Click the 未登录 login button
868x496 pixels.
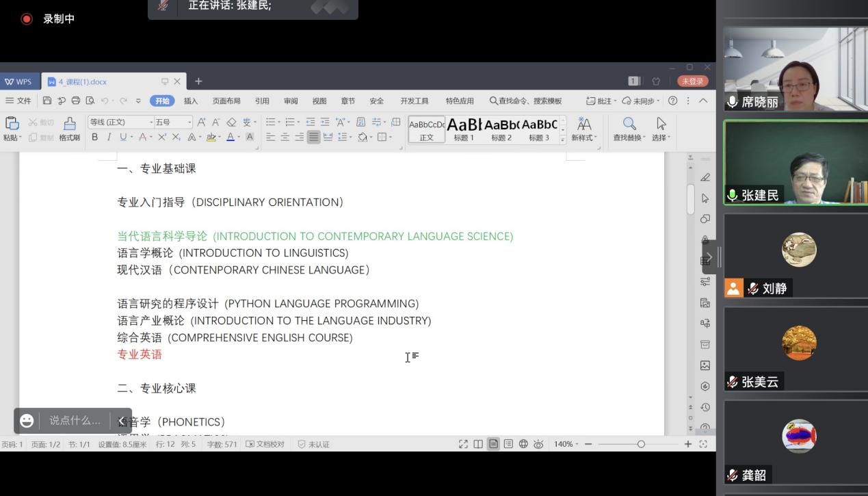(x=692, y=81)
